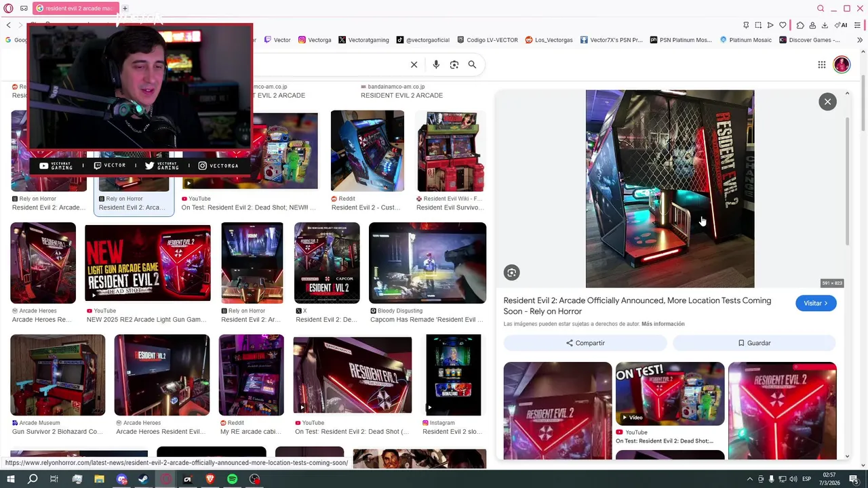
Task: Open the Windows notification center
Action: click(854, 479)
